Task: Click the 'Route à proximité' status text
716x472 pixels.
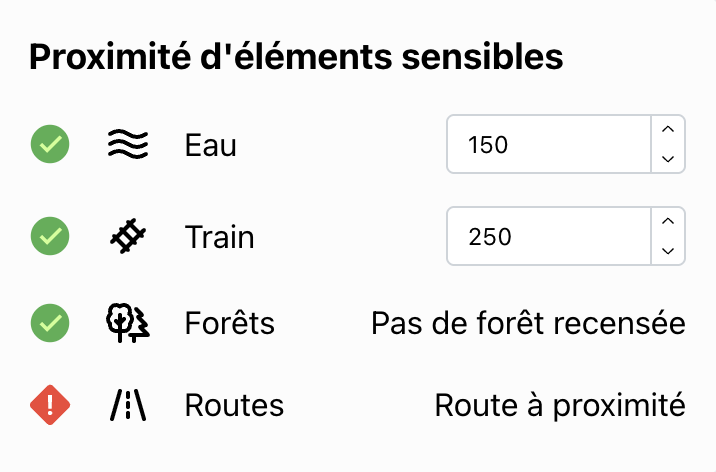Action: click(x=560, y=405)
